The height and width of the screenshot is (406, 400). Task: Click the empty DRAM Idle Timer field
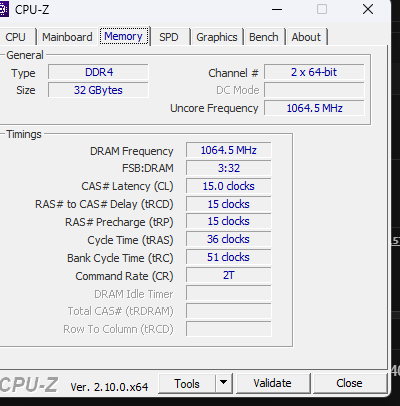229,293
